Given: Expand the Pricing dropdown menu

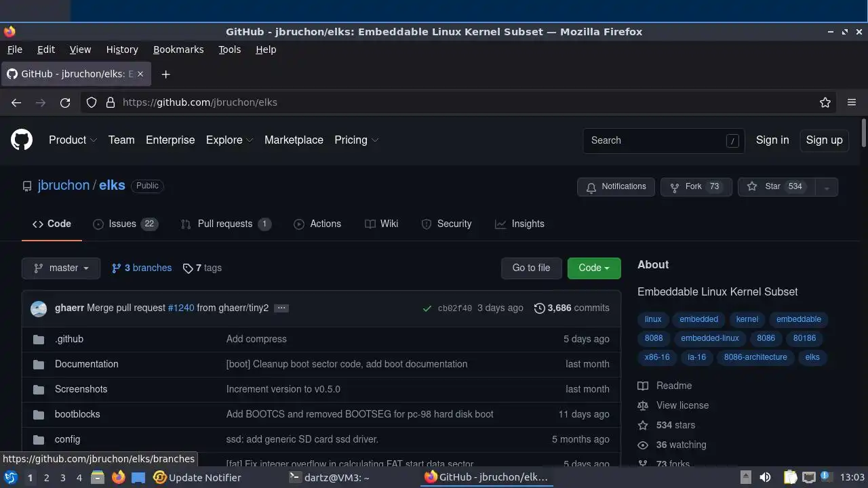Looking at the screenshot, I should 356,140.
